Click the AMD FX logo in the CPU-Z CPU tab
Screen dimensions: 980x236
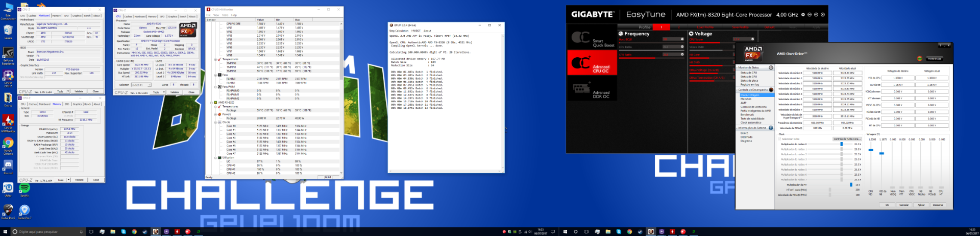(x=187, y=29)
